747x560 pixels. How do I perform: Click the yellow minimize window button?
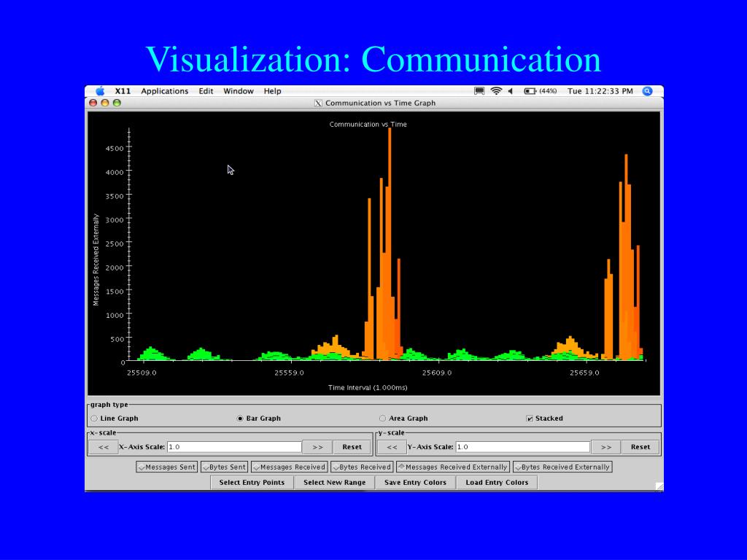tap(105, 103)
